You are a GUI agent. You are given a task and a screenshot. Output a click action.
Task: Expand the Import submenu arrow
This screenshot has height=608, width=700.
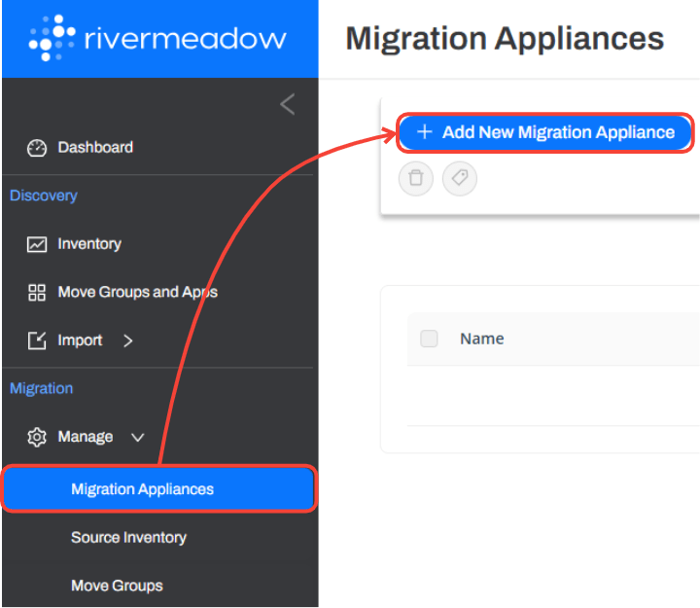click(128, 340)
